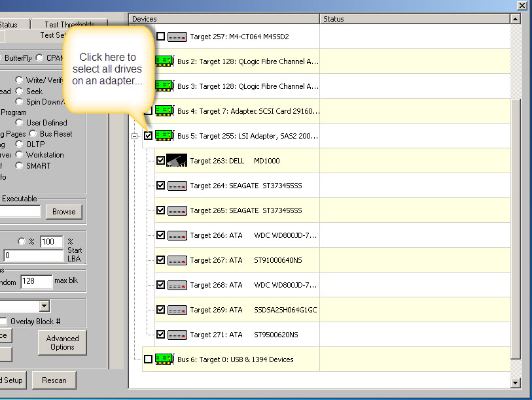Click the drive icon for Target 265 SEAGATE

[x=177, y=210]
